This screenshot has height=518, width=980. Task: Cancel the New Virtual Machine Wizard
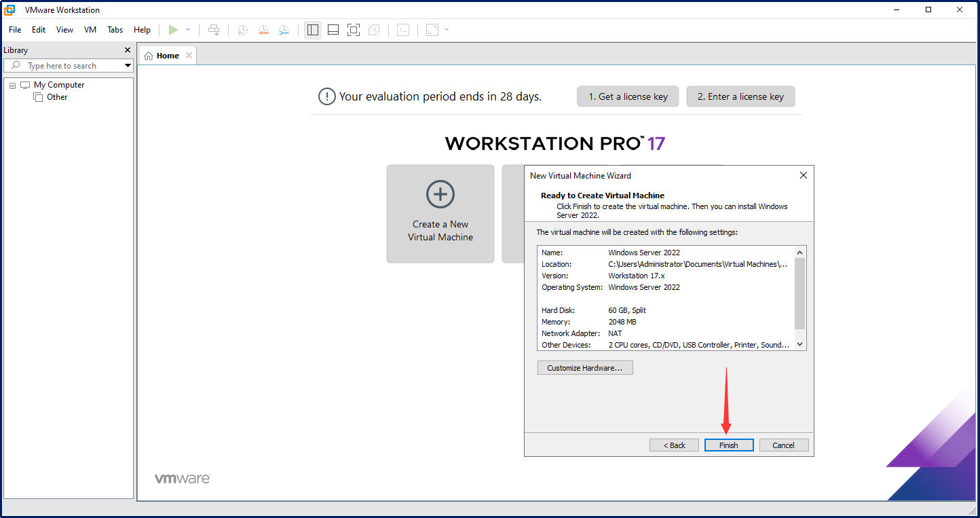(783, 445)
